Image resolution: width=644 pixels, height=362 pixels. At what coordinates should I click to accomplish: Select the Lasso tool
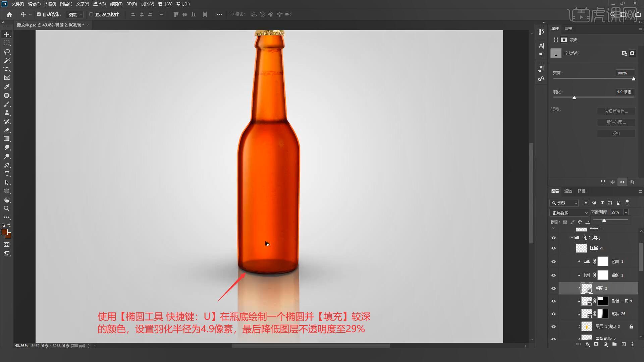click(x=7, y=52)
